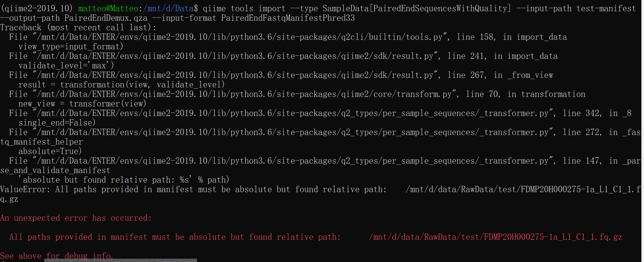Image resolution: width=644 pixels, height=262 pixels.
Task: Click the 'See above for debug info' line
Action: tap(56, 256)
